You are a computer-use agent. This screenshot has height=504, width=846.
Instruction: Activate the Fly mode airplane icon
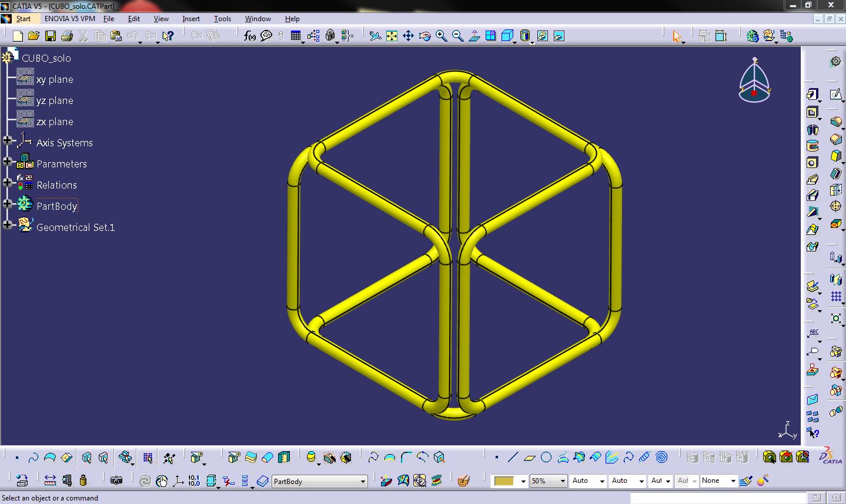[375, 36]
